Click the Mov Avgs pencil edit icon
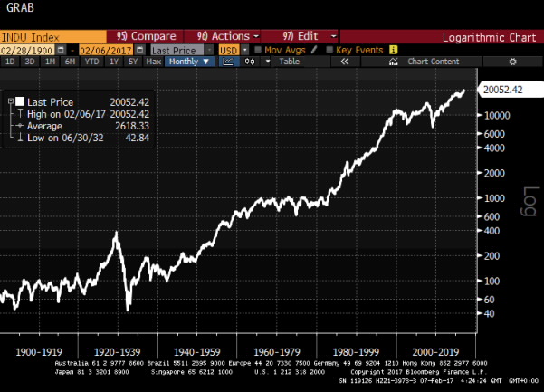Image resolution: width=544 pixels, height=392 pixels. pos(314,50)
